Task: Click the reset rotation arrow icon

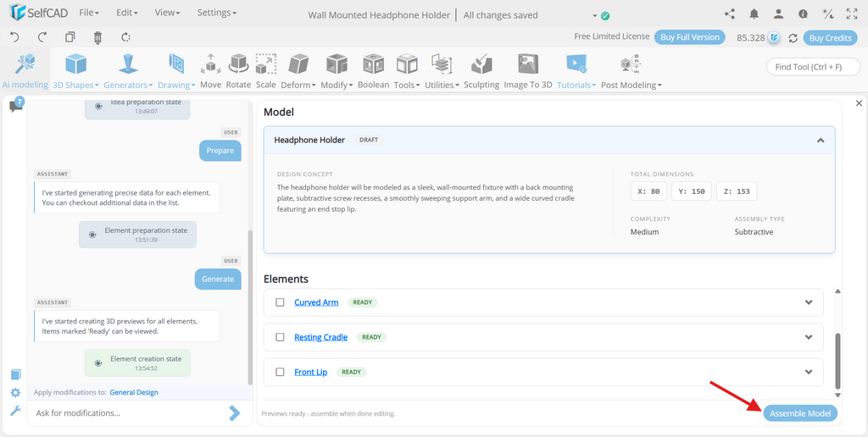Action: [125, 37]
